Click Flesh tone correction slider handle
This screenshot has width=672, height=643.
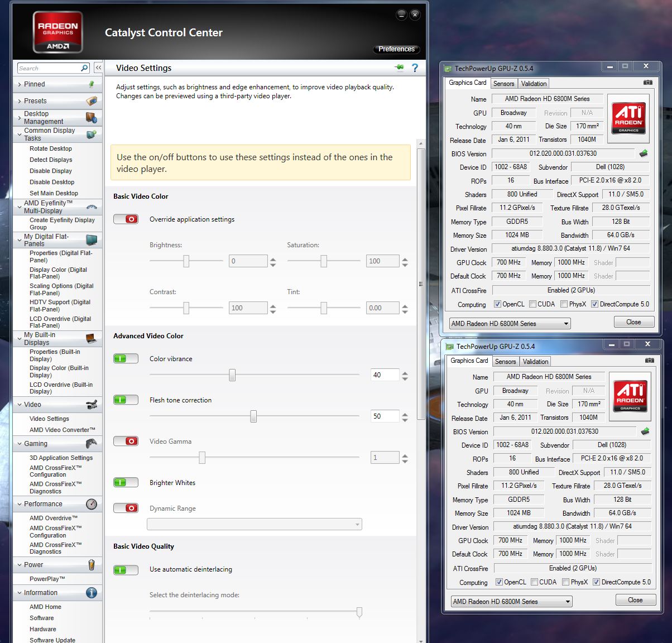click(x=253, y=416)
